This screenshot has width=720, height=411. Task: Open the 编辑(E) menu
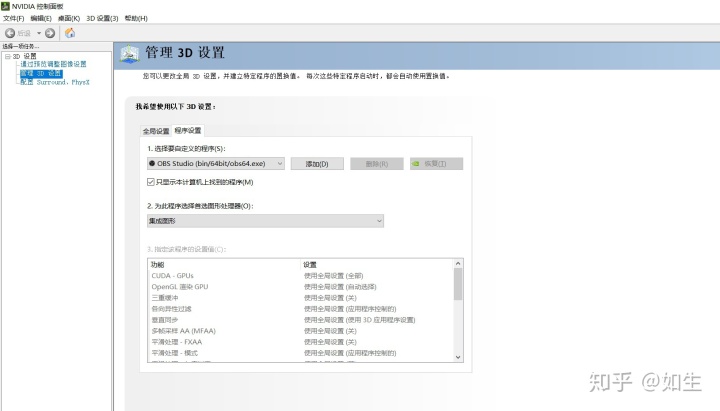[x=41, y=18]
